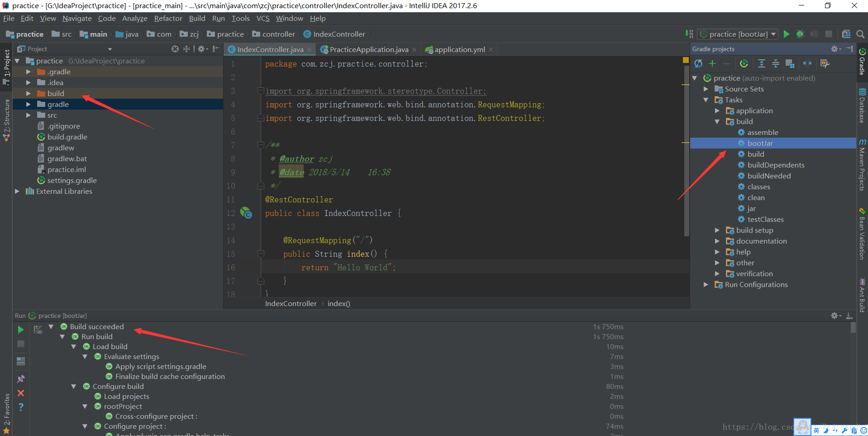Open Run panel gear settings
The width and height of the screenshot is (868, 436).
(x=835, y=316)
